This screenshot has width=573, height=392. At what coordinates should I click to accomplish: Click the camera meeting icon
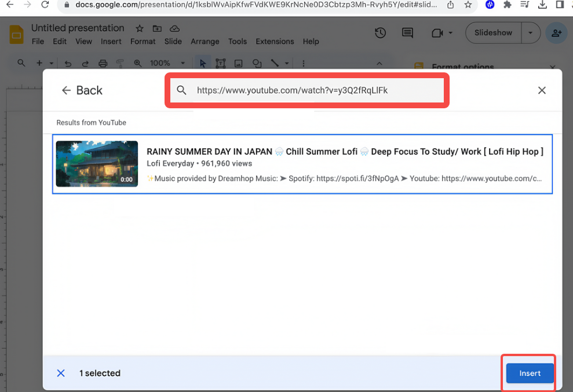[x=437, y=33]
